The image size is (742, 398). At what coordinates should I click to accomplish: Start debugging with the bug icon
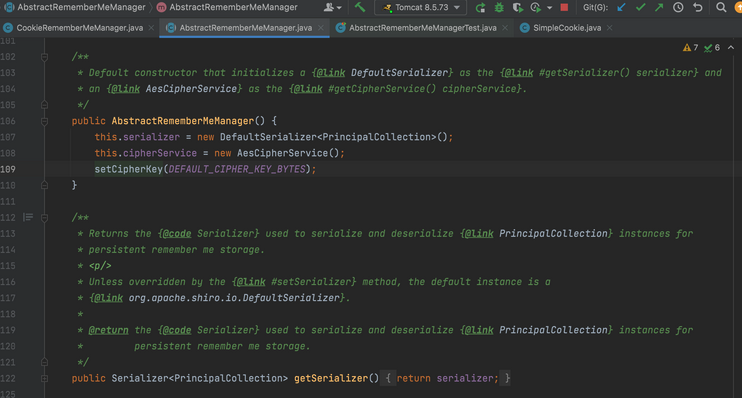point(499,8)
